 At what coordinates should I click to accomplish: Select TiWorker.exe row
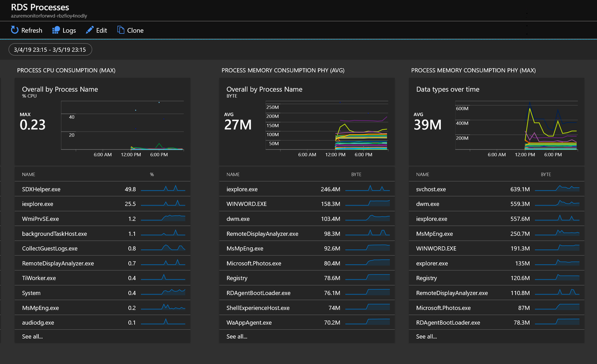102,278
